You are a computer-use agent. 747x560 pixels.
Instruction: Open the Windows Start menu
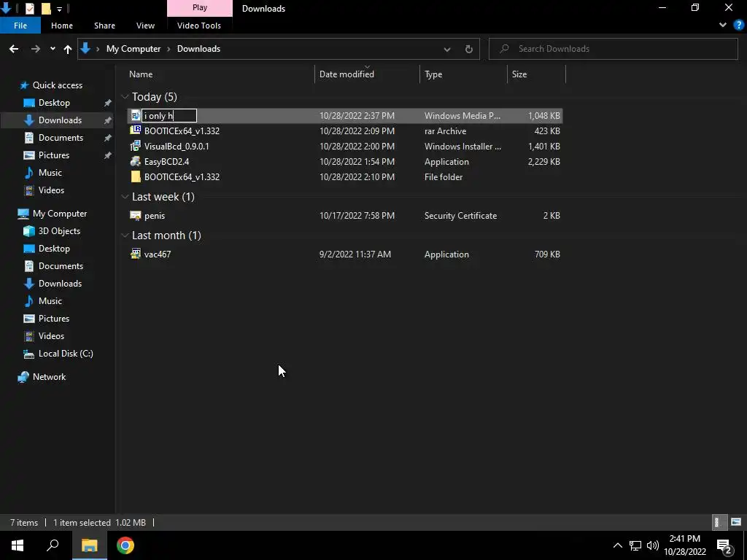pyautogui.click(x=18, y=545)
